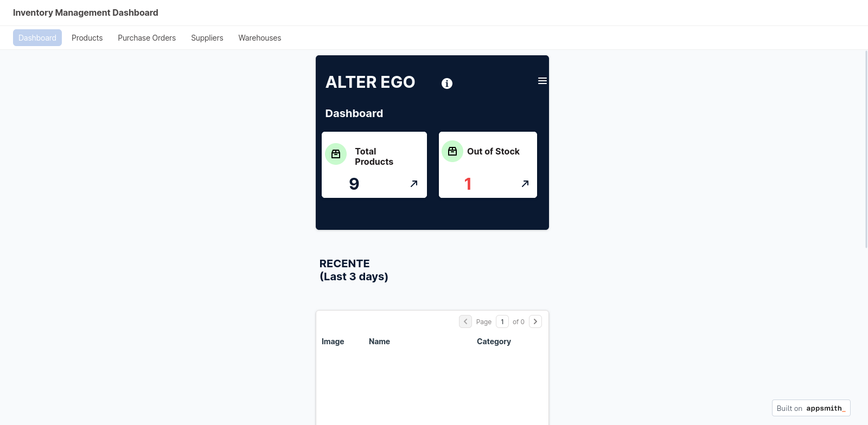Switch to the Products tab

click(x=87, y=38)
